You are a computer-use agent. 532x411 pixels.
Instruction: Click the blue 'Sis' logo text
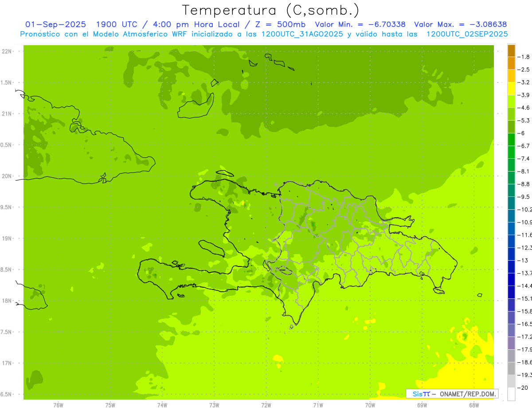[x=417, y=394]
